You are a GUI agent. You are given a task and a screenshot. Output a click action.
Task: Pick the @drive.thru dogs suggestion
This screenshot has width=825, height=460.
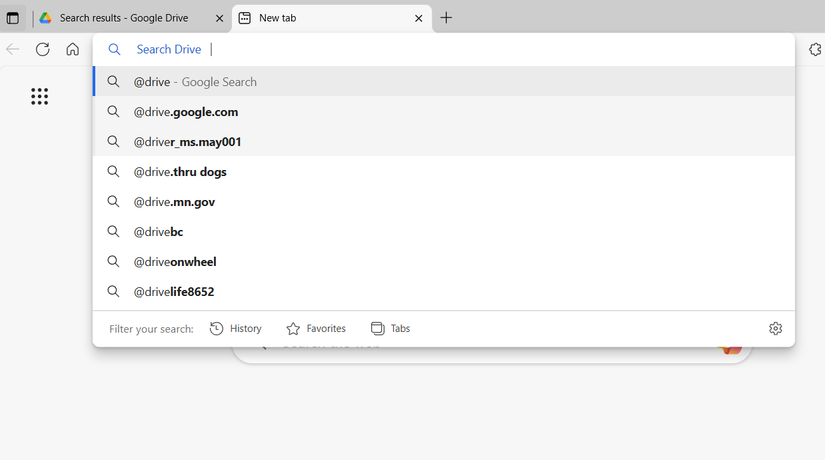[180, 172]
